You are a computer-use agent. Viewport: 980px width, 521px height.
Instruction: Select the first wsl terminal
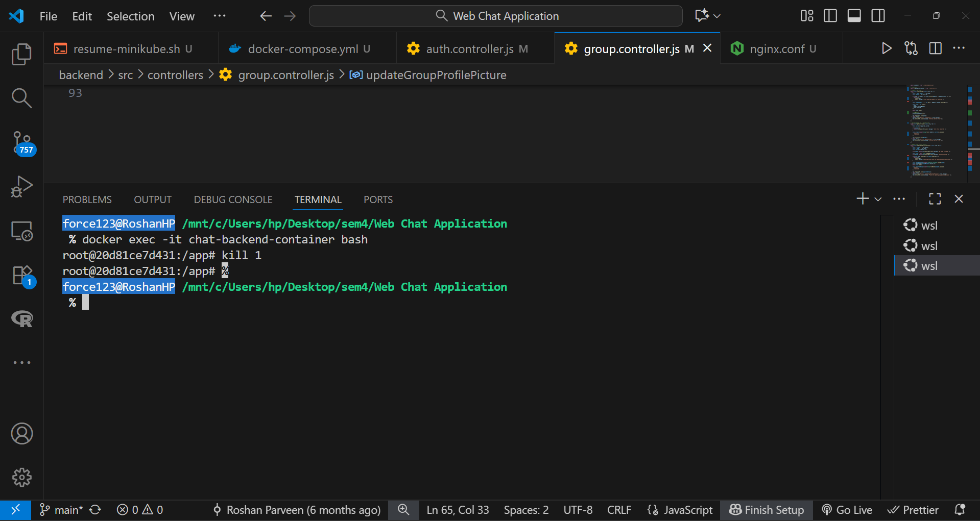[x=937, y=225]
